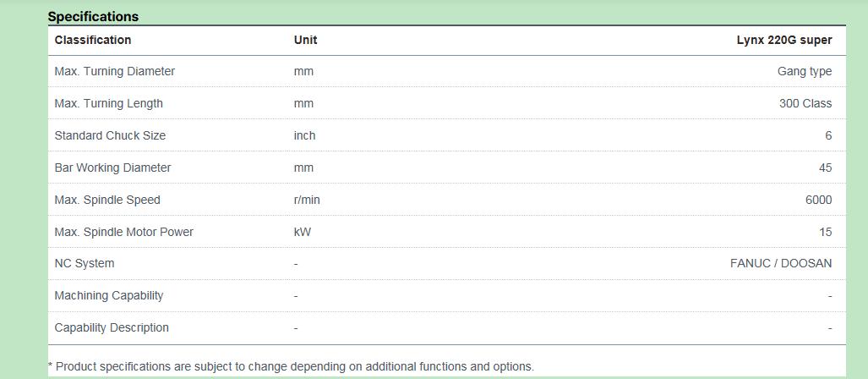
Task: Click the r/min unit cell
Action: 307,200
